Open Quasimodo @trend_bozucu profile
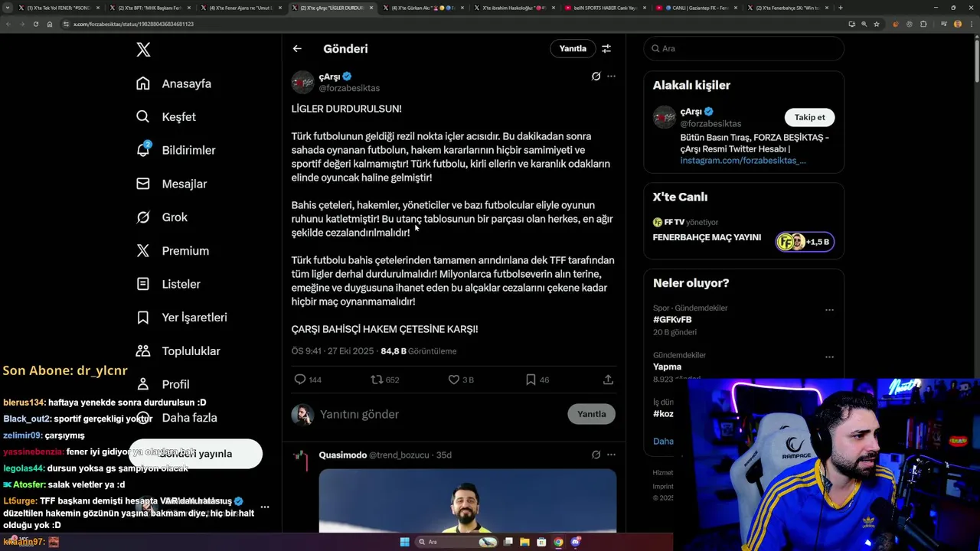The width and height of the screenshot is (980, 551). point(374,455)
